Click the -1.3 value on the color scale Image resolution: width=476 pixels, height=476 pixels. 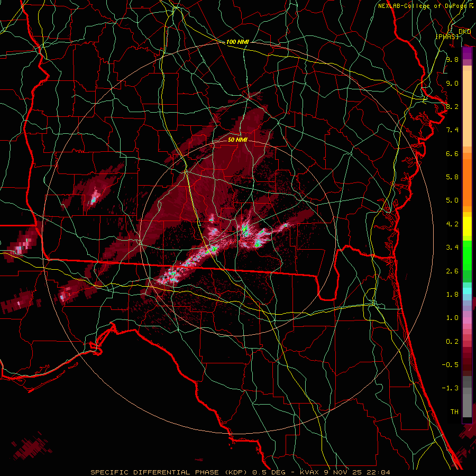pyautogui.click(x=450, y=388)
